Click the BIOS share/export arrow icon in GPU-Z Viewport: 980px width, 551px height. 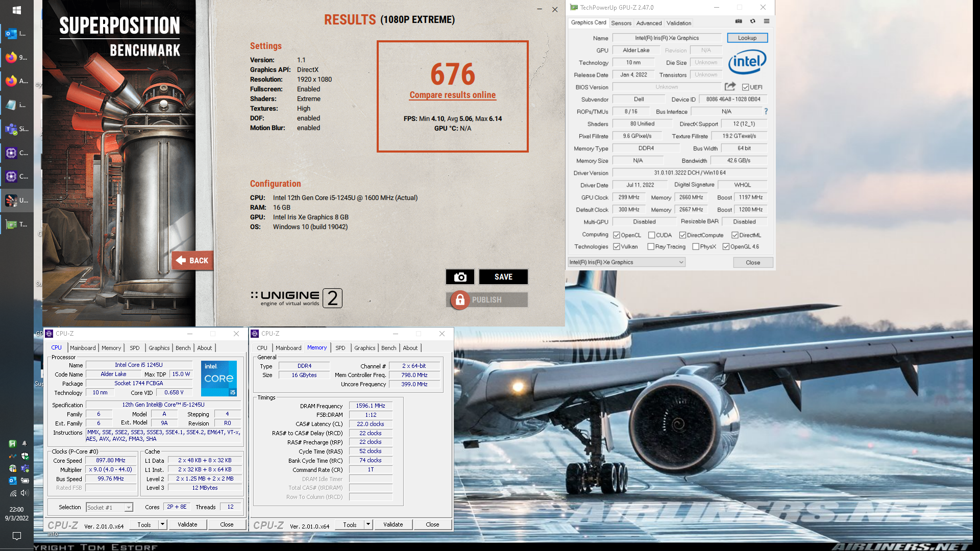(730, 87)
